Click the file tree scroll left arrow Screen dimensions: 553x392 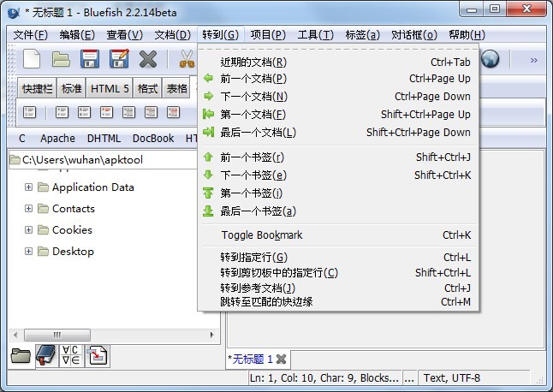tap(15, 335)
